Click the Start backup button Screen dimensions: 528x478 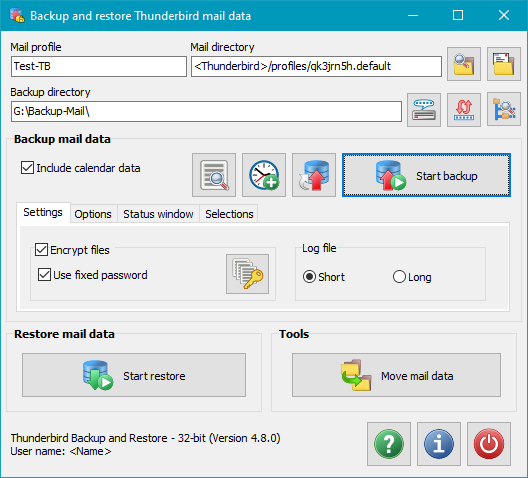pos(426,175)
